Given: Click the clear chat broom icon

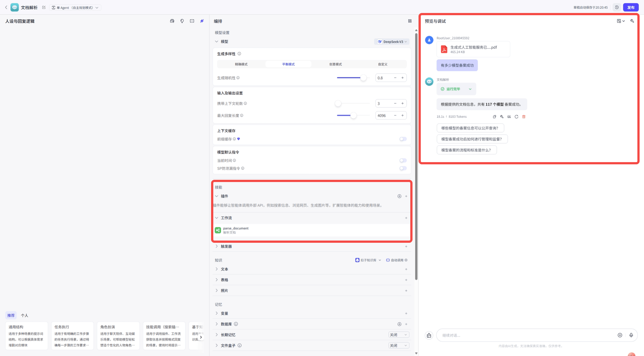Looking at the screenshot, I should 429,335.
